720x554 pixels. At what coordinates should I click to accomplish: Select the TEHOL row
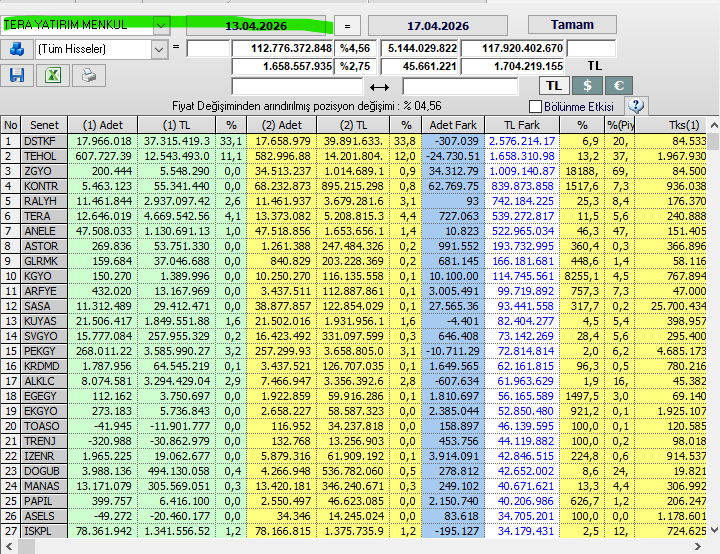click(x=353, y=156)
